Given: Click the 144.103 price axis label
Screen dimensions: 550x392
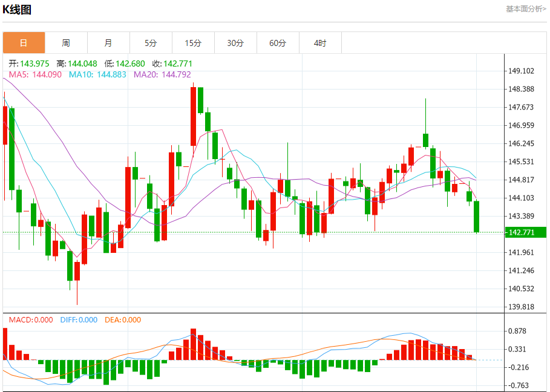Looking at the screenshot, I should pos(521,198).
